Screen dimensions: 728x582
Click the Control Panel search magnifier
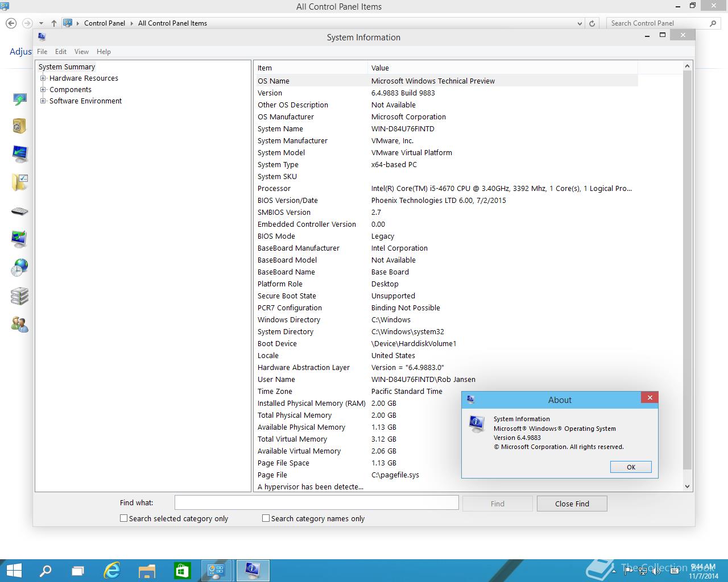point(713,23)
